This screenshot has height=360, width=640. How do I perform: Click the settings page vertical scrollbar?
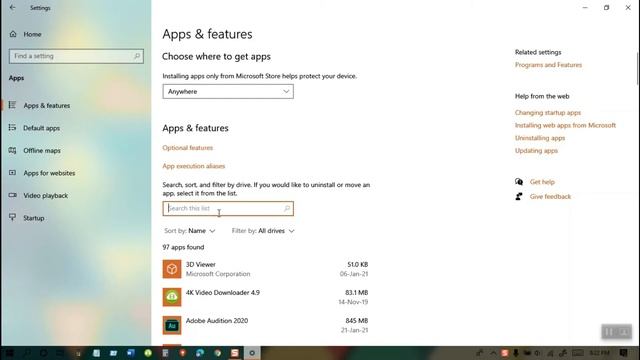638,69
